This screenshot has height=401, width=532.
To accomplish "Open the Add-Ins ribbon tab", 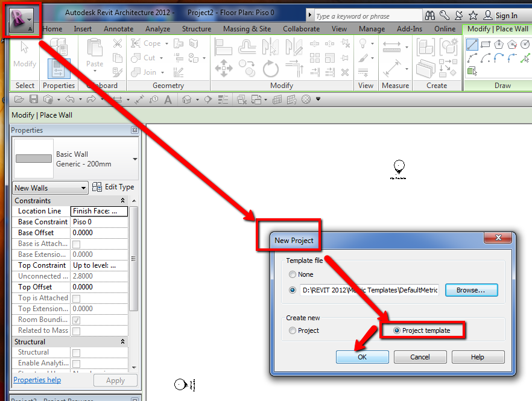I will coord(410,29).
